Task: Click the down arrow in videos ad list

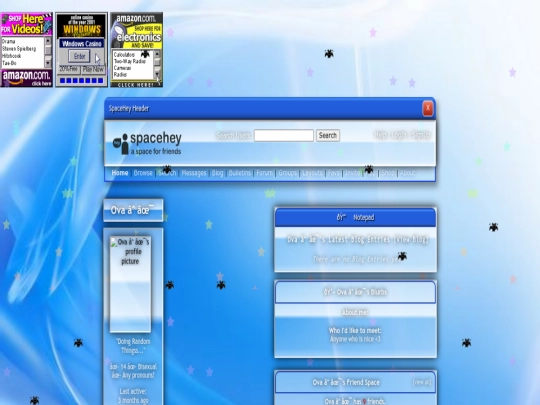Action: click(48, 63)
